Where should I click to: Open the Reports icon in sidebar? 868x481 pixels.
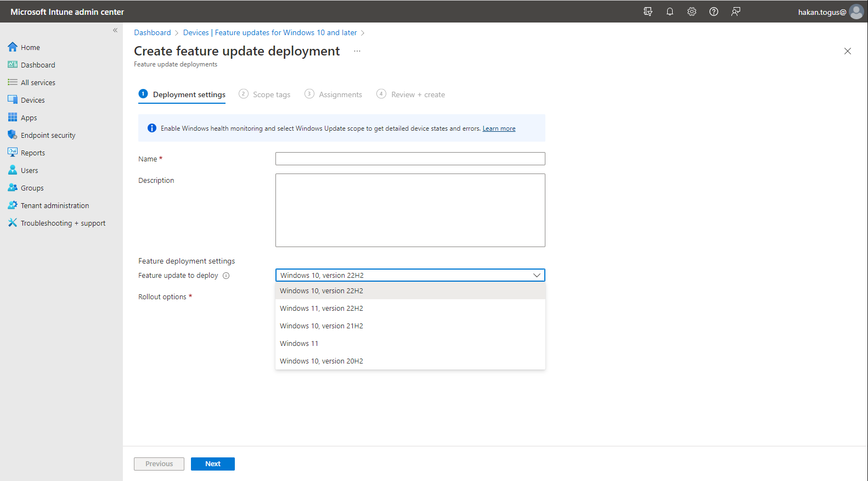13,153
